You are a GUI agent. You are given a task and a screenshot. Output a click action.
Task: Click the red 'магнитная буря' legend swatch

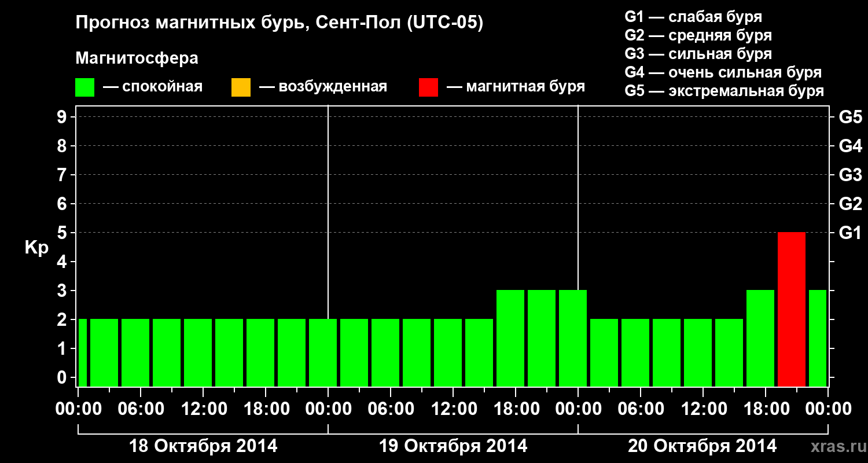428,87
